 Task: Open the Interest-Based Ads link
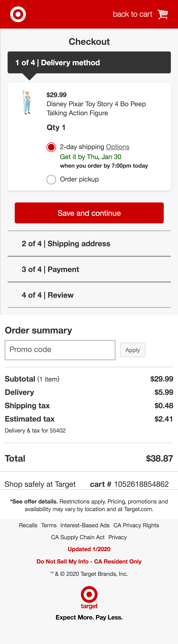coord(85,525)
